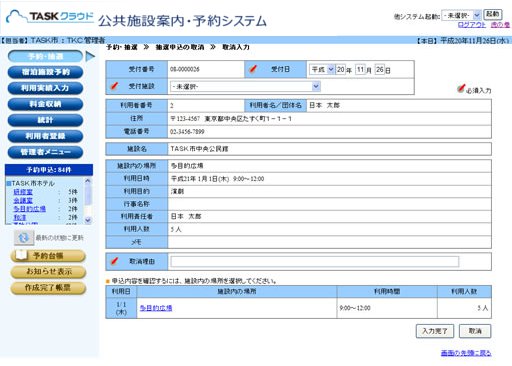Click the 受付日 year field showing 20

[340, 69]
